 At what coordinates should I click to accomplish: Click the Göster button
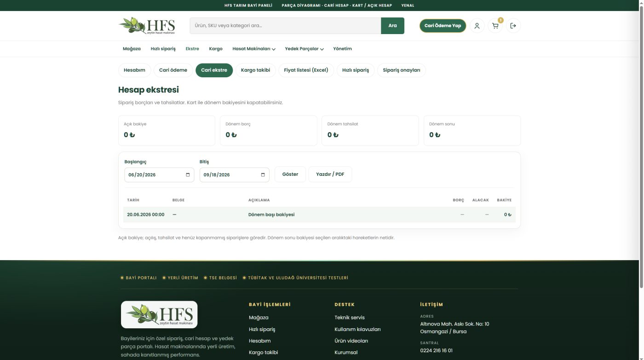(x=290, y=174)
